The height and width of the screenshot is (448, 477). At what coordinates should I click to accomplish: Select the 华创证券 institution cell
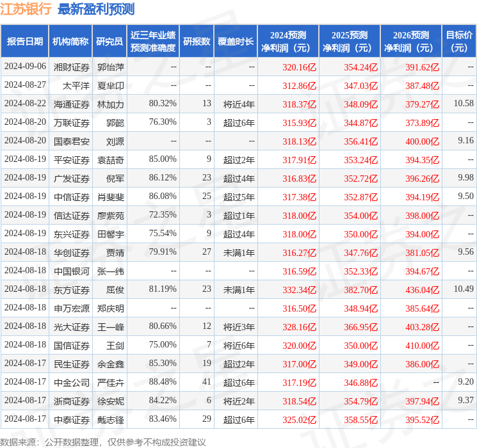pos(72,253)
